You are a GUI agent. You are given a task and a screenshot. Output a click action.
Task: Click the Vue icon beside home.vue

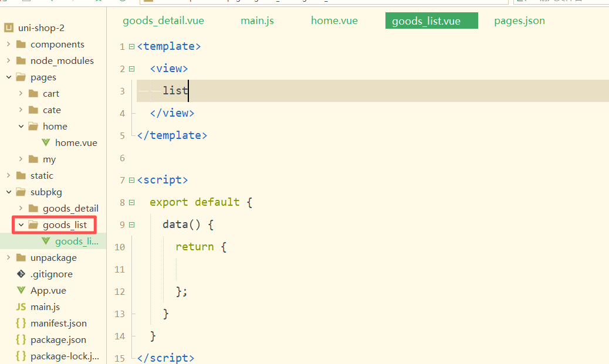(x=46, y=142)
